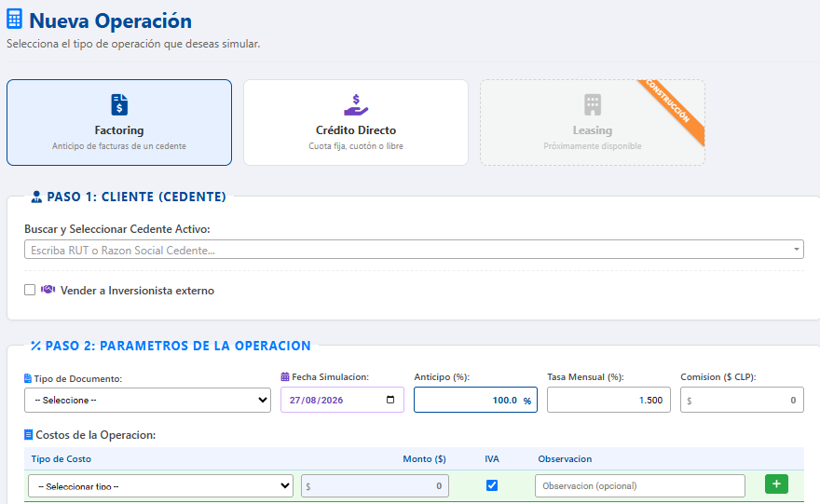The width and height of the screenshot is (820, 504).
Task: Click the list icon beside Costos de la Operacion
Action: [x=28, y=434]
